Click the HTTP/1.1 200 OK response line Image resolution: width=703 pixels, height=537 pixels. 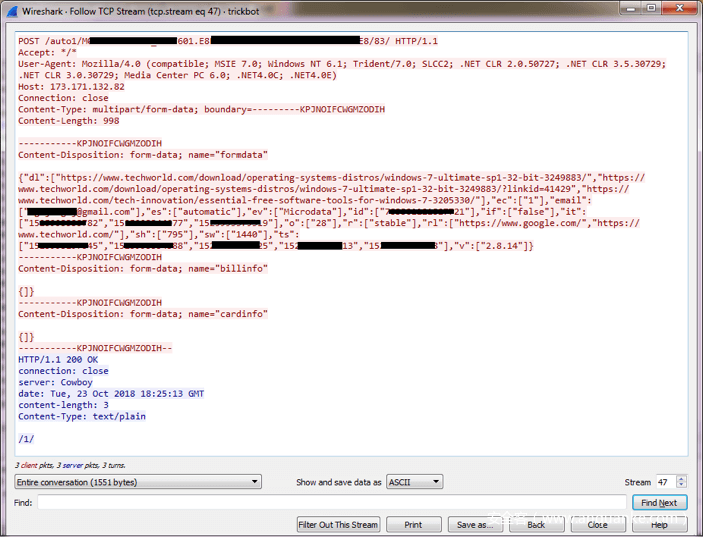point(58,359)
